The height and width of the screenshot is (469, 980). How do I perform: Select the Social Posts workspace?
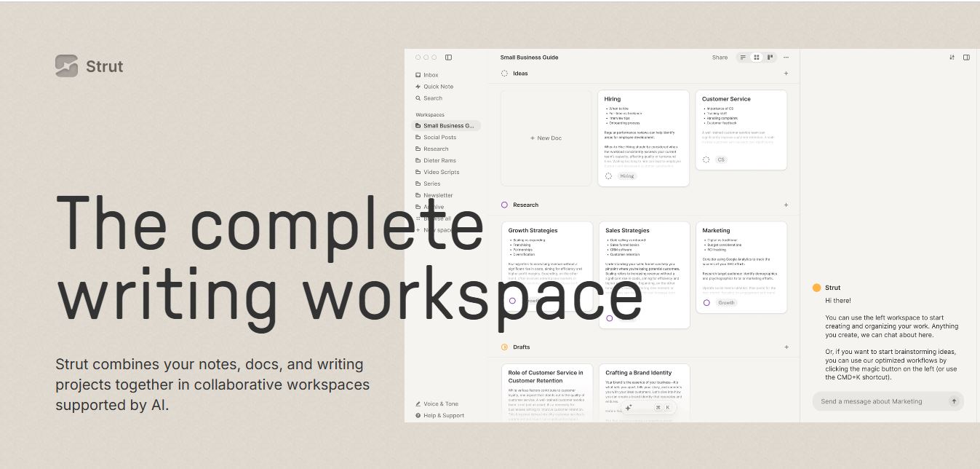click(439, 138)
